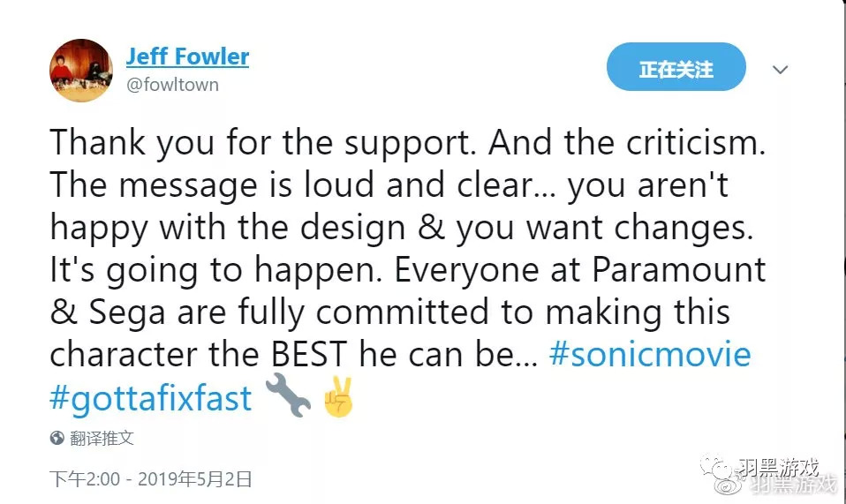The height and width of the screenshot is (504, 846).
Task: Expand the tweet options chevron menu
Action: point(781,69)
